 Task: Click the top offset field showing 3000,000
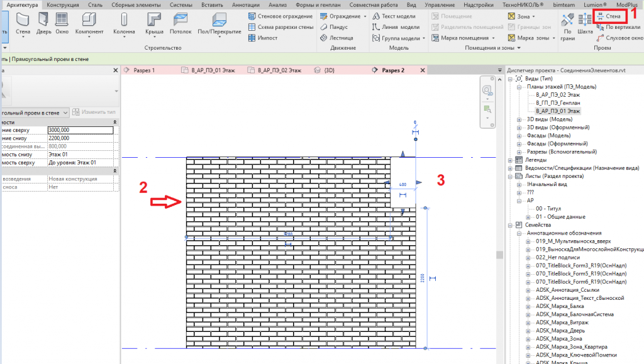[80, 130]
